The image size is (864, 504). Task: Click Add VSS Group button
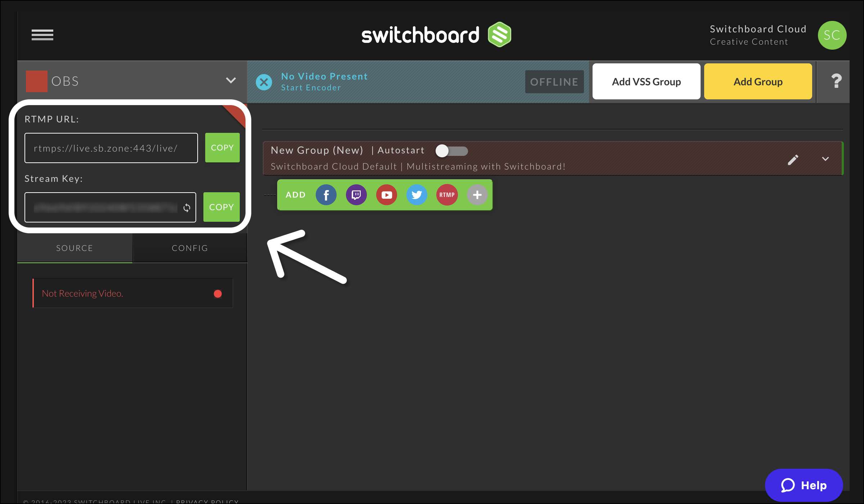click(x=647, y=82)
